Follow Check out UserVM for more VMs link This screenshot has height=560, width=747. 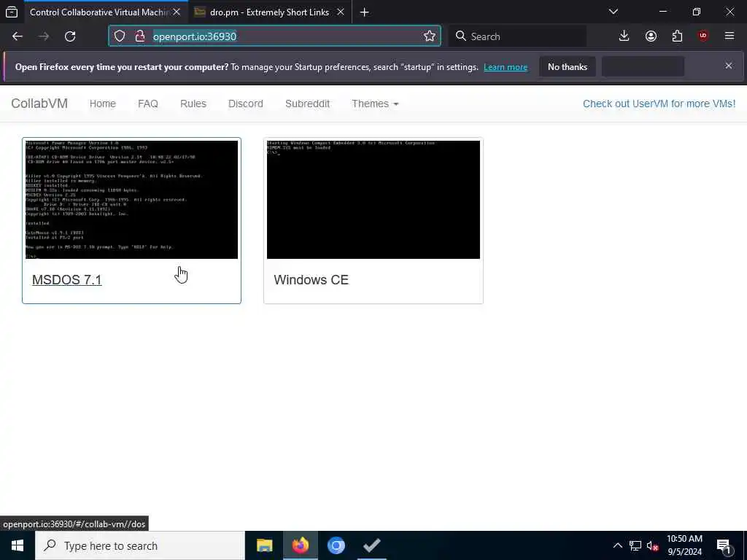pyautogui.click(x=659, y=104)
